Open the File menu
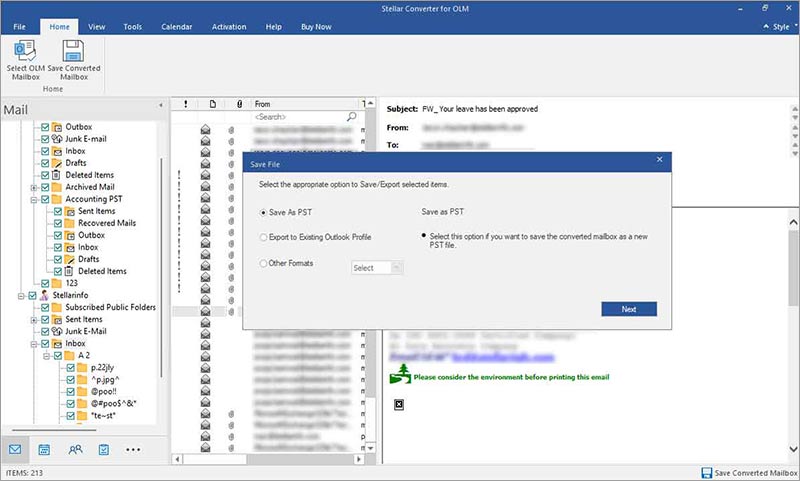The width and height of the screenshot is (800, 481). pos(19,27)
